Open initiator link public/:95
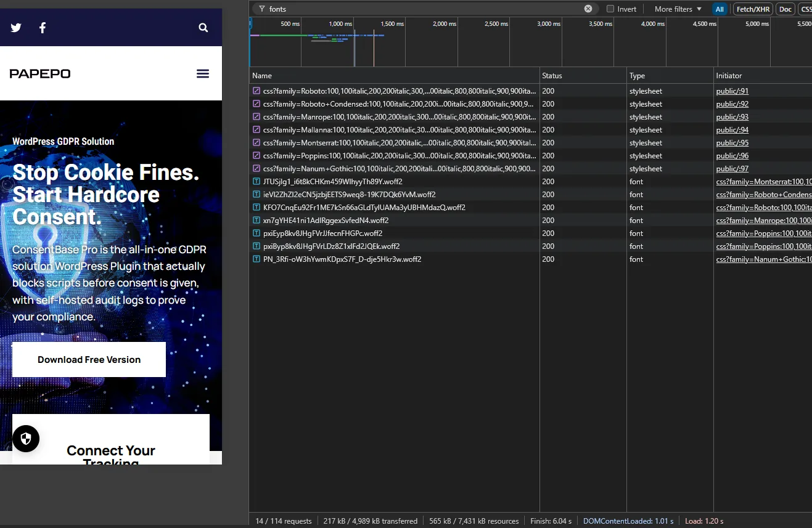The image size is (812, 528). 732,143
